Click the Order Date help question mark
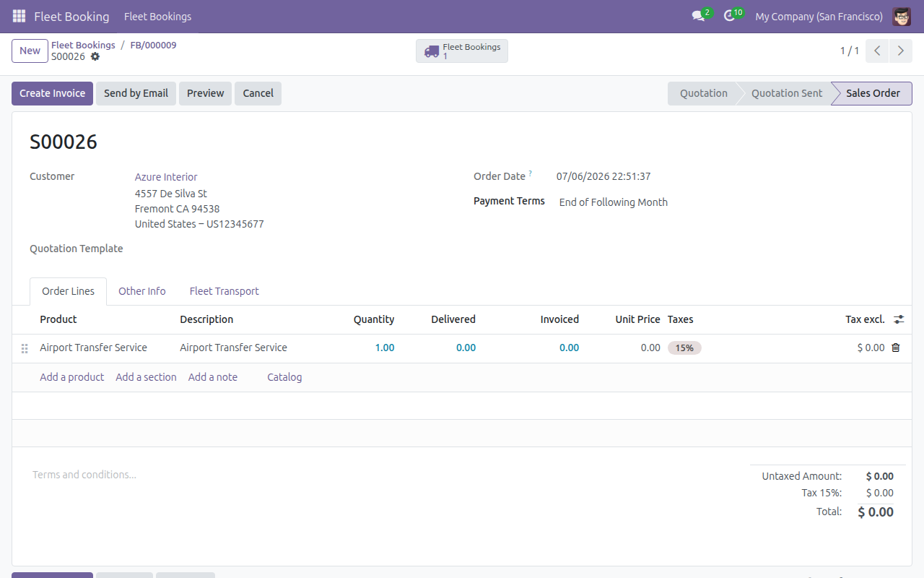This screenshot has width=924, height=578. click(x=531, y=173)
